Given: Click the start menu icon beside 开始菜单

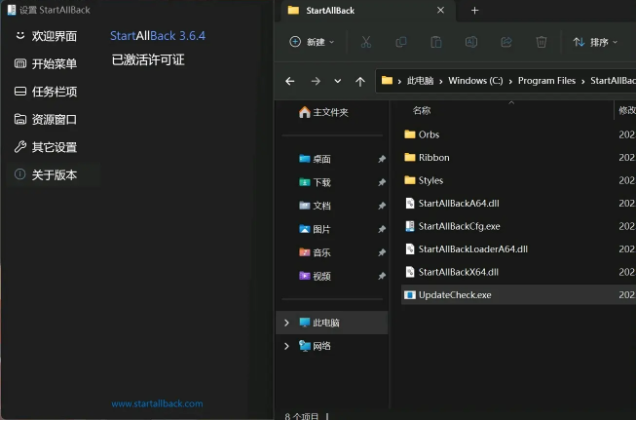Looking at the screenshot, I should click(x=20, y=63).
